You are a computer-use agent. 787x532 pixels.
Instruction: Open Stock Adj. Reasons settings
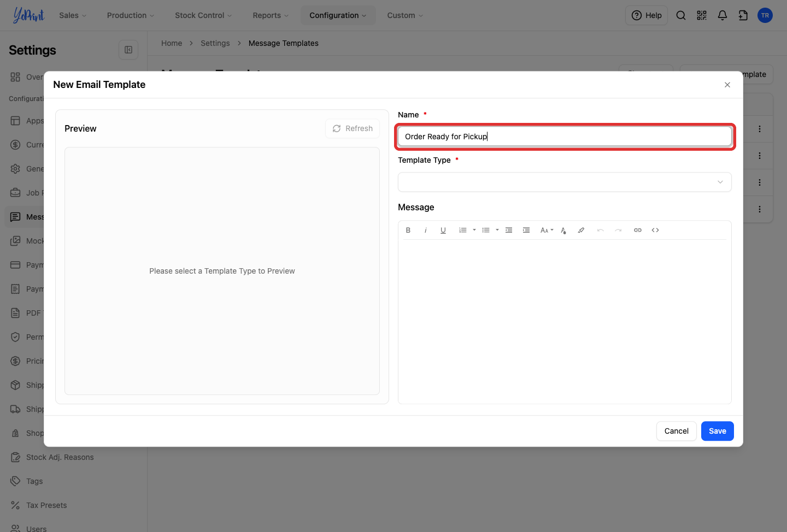click(x=60, y=457)
